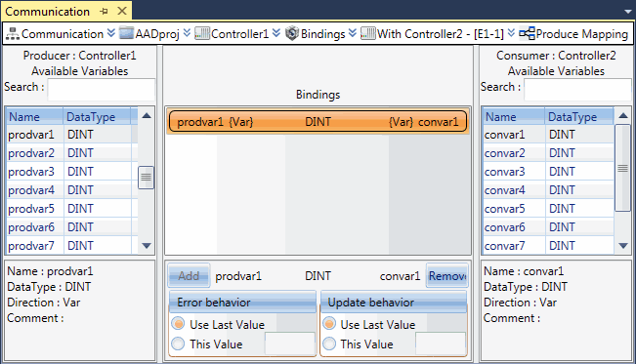The height and width of the screenshot is (364, 636).
Task: Click the Bindings icon in breadcrumb
Action: click(292, 33)
